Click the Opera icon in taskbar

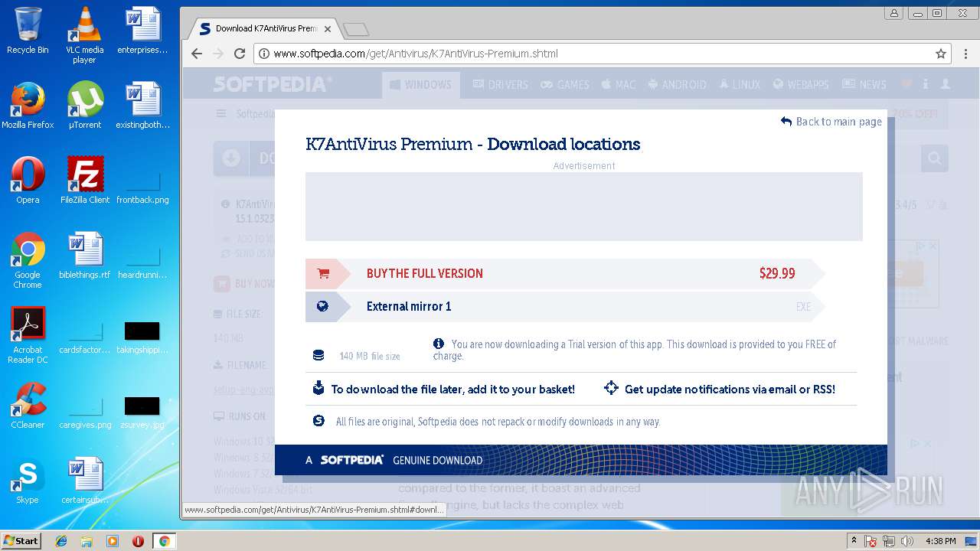point(138,541)
